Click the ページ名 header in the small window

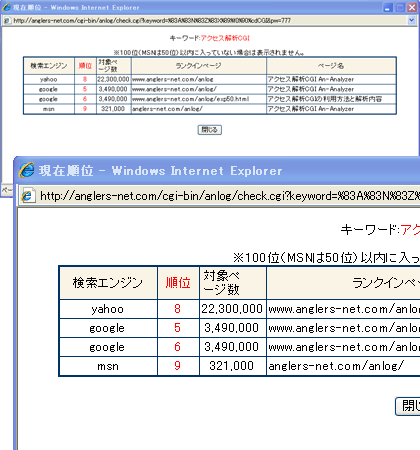(331, 66)
